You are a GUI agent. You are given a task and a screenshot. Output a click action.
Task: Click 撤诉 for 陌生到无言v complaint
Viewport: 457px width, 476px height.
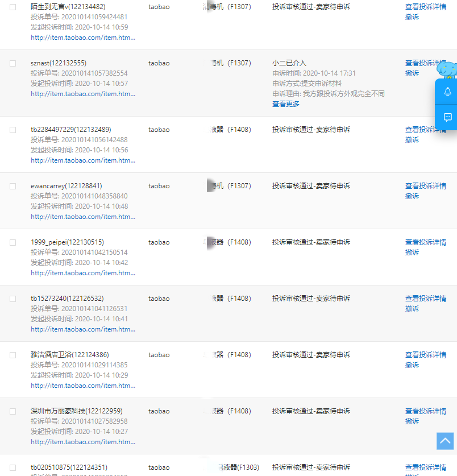pos(412,17)
